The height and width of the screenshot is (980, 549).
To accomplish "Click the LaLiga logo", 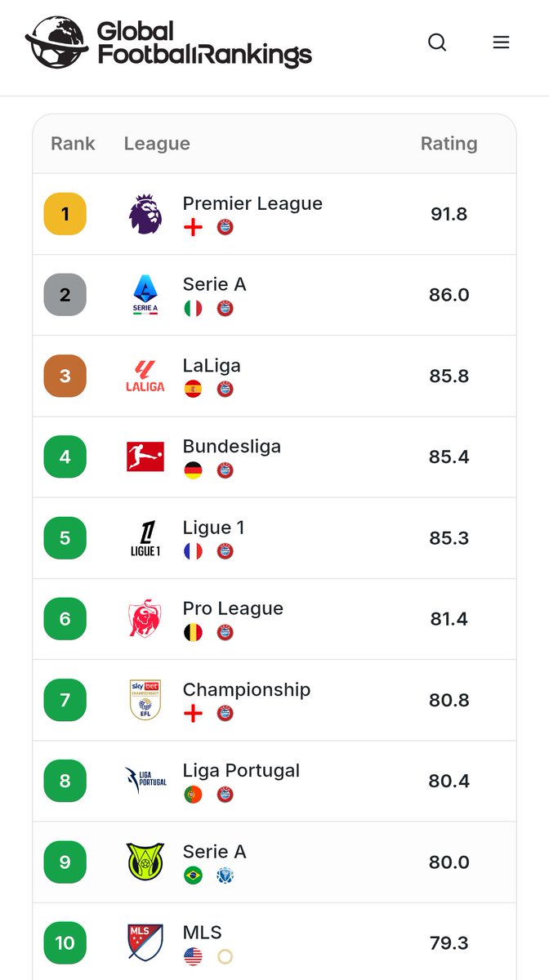I will coord(145,376).
